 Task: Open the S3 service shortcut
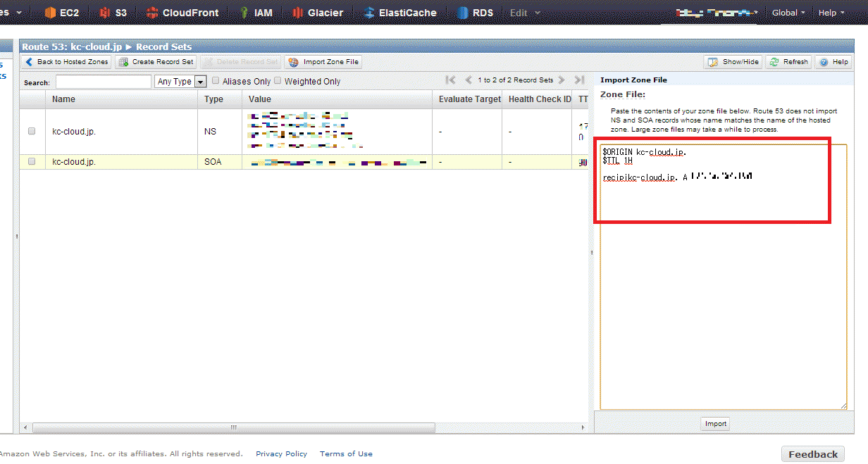113,13
